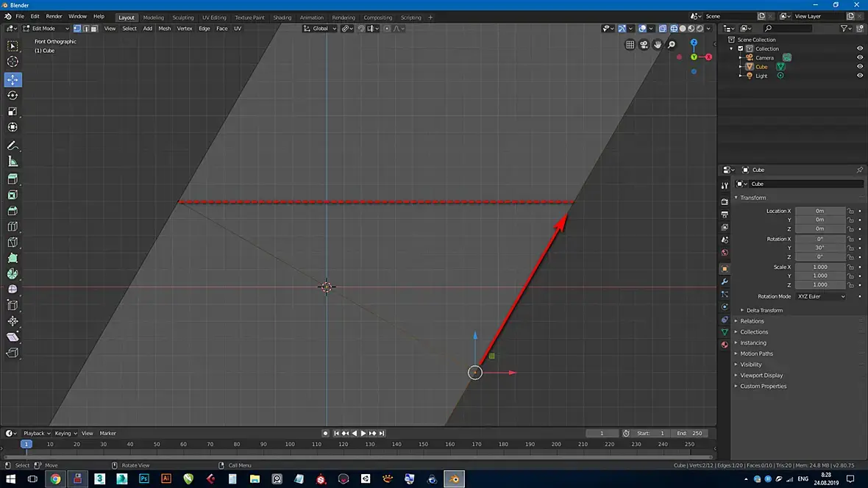The width and height of the screenshot is (868, 488).
Task: Switch to orthographic grid view icon
Action: (630, 45)
